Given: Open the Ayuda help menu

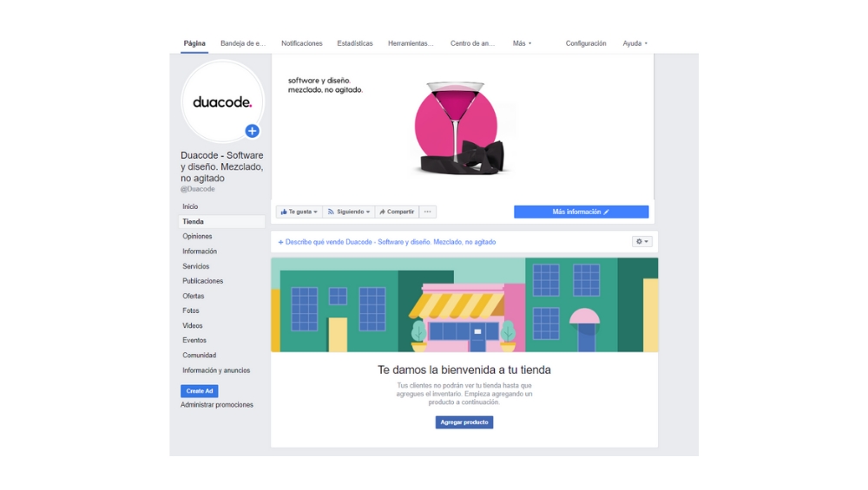Looking at the screenshot, I should click(x=635, y=43).
